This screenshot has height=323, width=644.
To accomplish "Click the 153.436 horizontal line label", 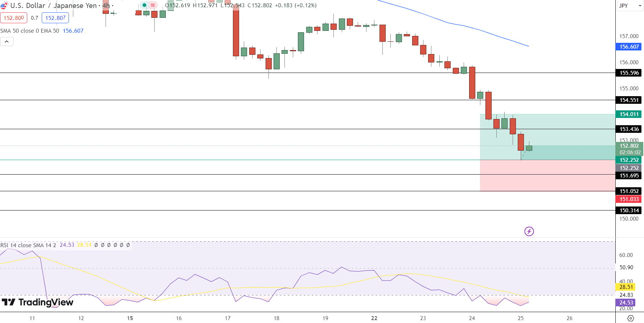I will pyautogui.click(x=629, y=129).
